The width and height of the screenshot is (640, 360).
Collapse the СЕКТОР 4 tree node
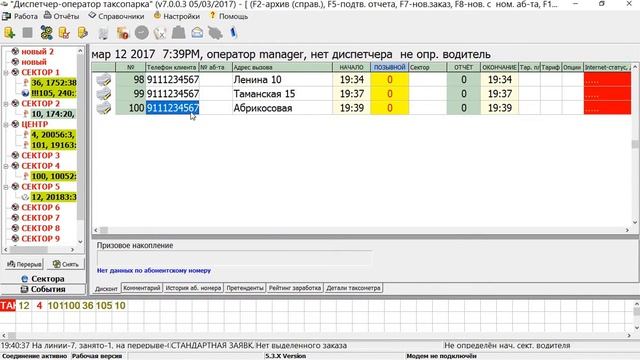6,166
